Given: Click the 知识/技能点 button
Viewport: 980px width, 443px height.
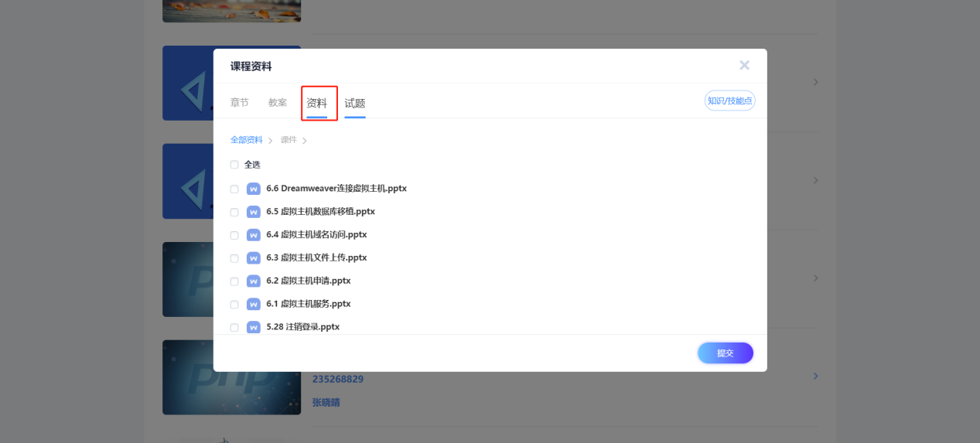Looking at the screenshot, I should [x=729, y=101].
